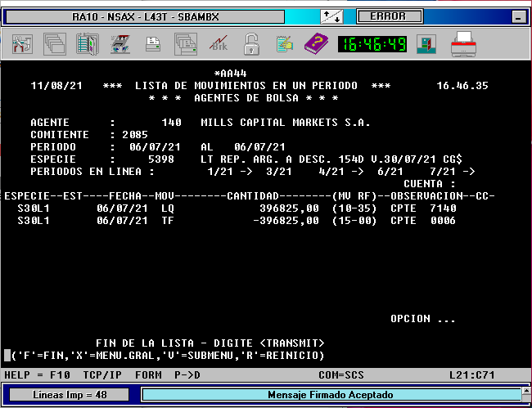
Task: Click the notepad with pencil icon
Action: (284, 44)
